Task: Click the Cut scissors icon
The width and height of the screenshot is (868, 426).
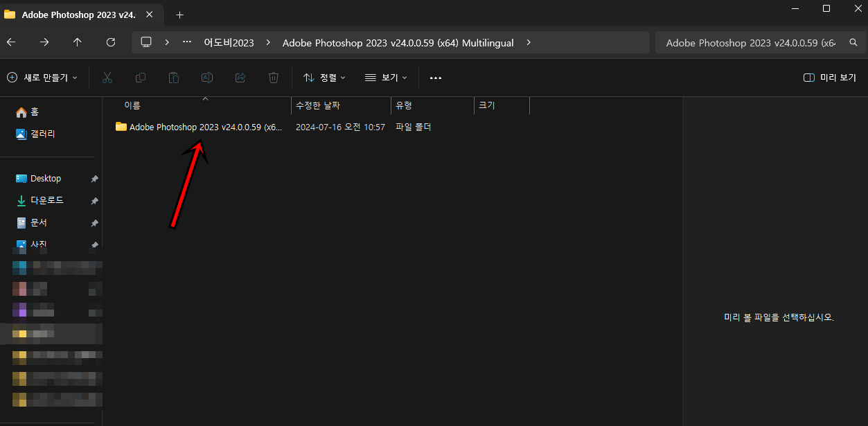Action: pyautogui.click(x=107, y=78)
